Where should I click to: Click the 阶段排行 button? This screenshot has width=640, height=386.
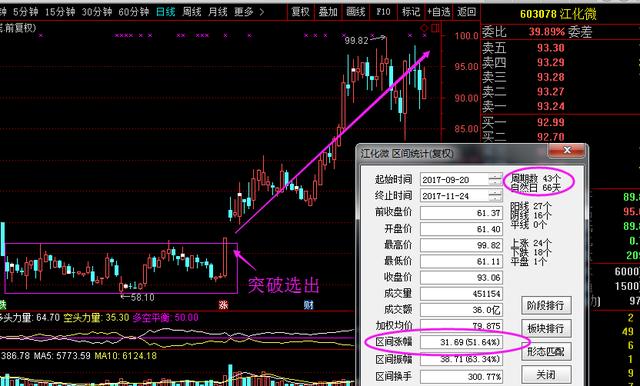(546, 306)
